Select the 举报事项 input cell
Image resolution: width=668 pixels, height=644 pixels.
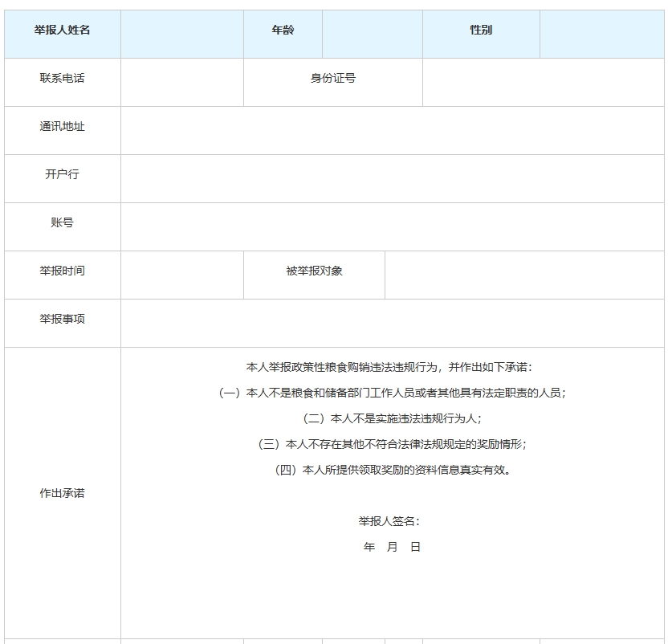coord(393,320)
